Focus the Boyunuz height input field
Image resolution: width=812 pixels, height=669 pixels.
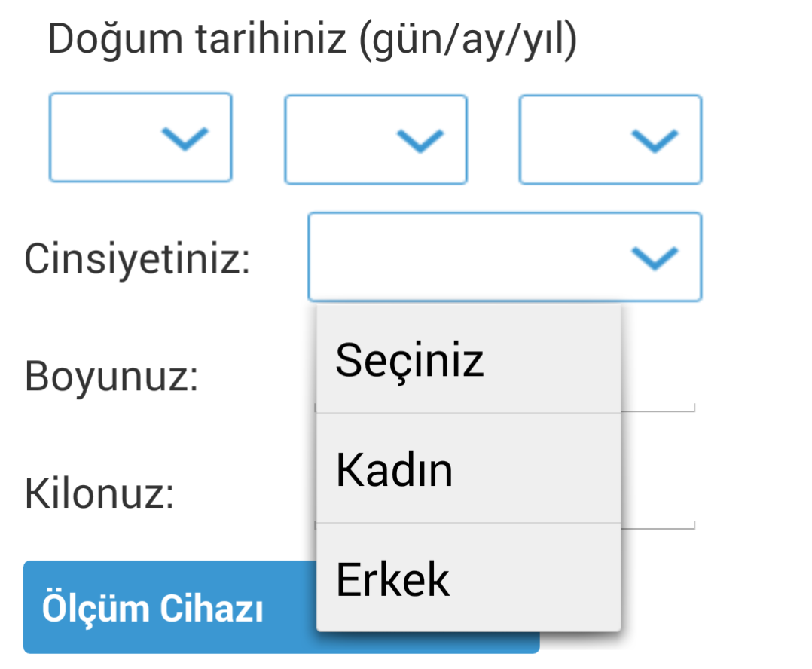click(x=658, y=393)
